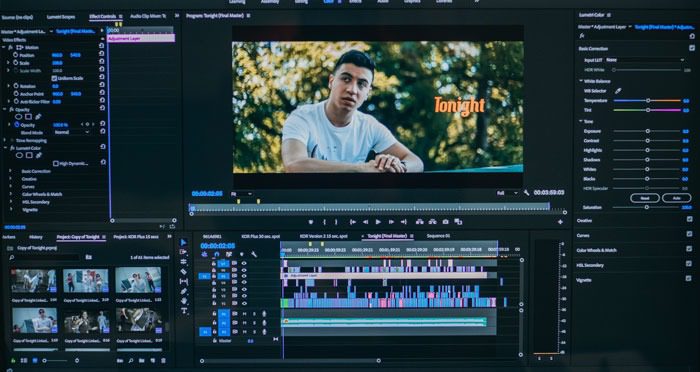Click the Adjustment Layer clip in timeline
This screenshot has width=700, height=372.
coord(384,276)
